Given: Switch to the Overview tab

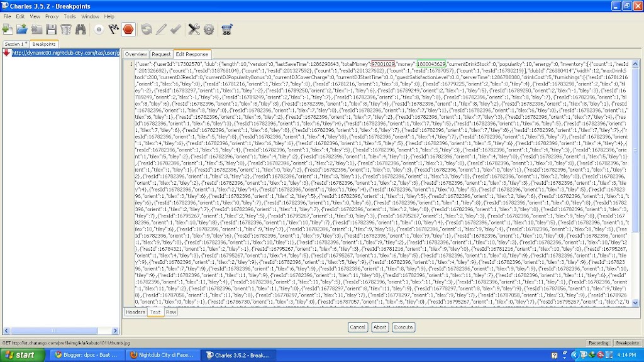Looking at the screenshot, I should click(x=136, y=54).
